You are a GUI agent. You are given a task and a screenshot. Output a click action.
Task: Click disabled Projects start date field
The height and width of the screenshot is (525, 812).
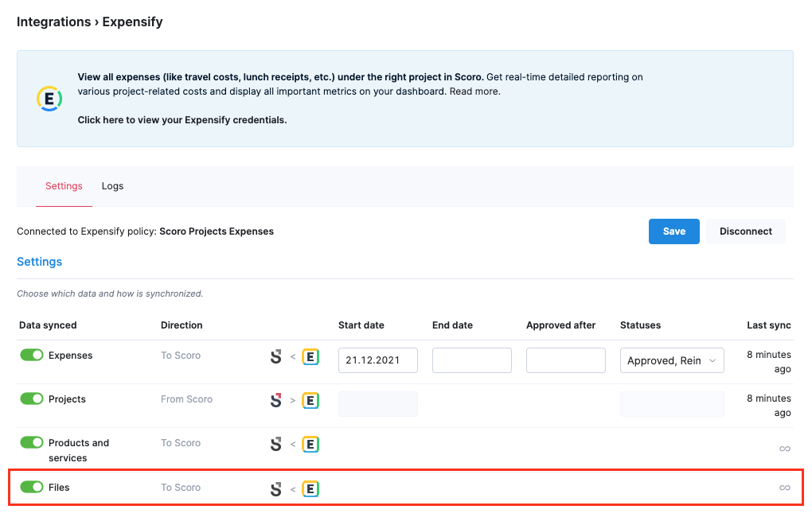click(x=378, y=404)
